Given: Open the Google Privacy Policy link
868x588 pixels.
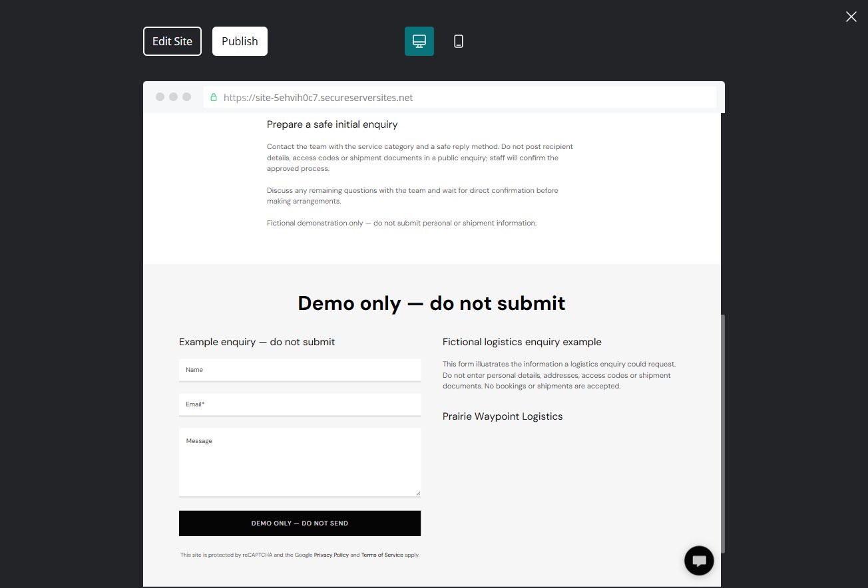Looking at the screenshot, I should [x=331, y=555].
